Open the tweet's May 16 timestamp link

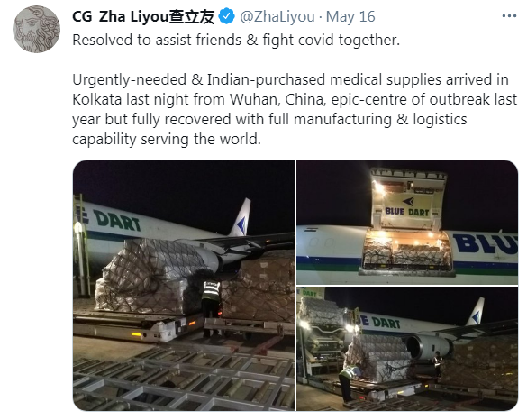click(350, 16)
